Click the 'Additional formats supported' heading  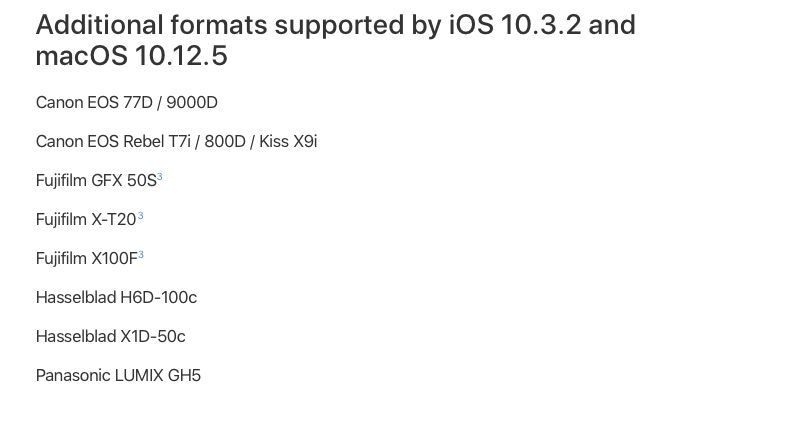click(x=336, y=40)
